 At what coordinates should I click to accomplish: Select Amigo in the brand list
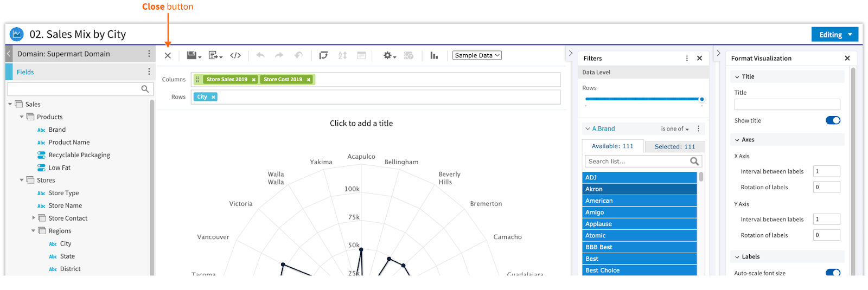[x=640, y=212]
